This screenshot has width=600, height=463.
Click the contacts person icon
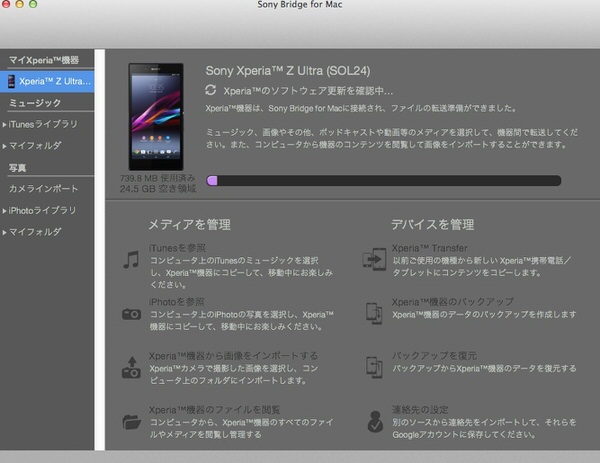[375, 422]
